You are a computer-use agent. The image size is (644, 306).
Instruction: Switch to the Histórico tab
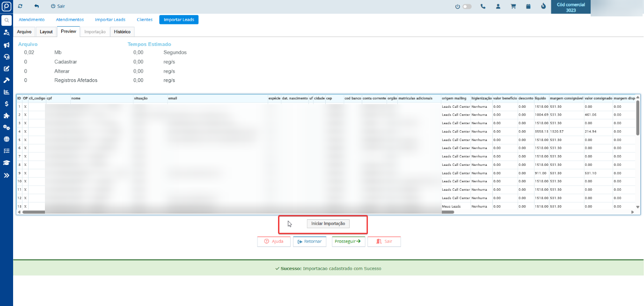pos(122,32)
